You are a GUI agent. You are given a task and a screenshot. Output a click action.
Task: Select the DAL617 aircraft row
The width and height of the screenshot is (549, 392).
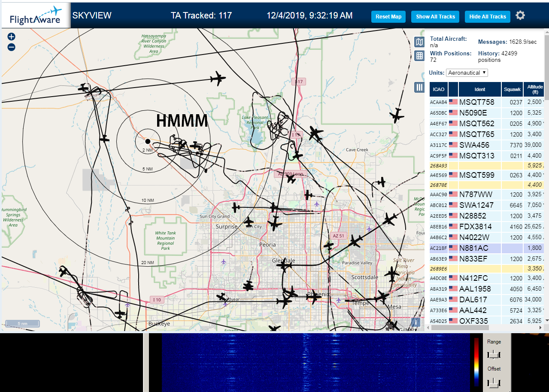487,300
